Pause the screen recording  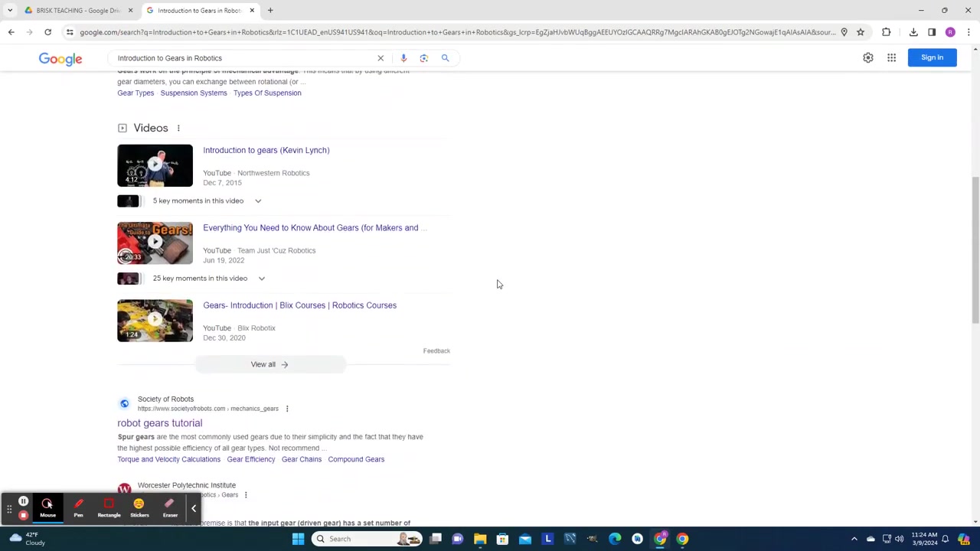23,502
